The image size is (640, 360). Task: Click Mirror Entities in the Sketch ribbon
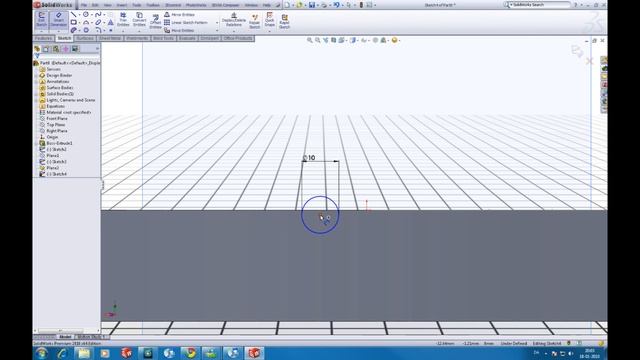tap(179, 15)
